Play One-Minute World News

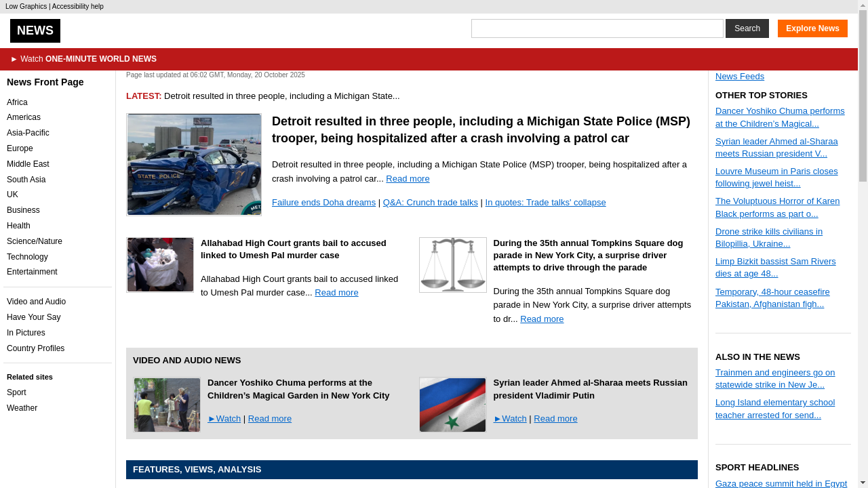83,59
